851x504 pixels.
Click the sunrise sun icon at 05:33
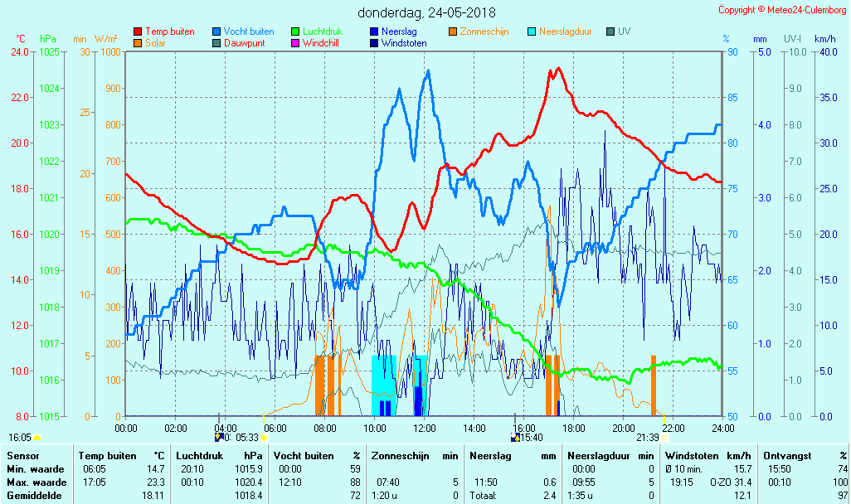pyautogui.click(x=264, y=438)
